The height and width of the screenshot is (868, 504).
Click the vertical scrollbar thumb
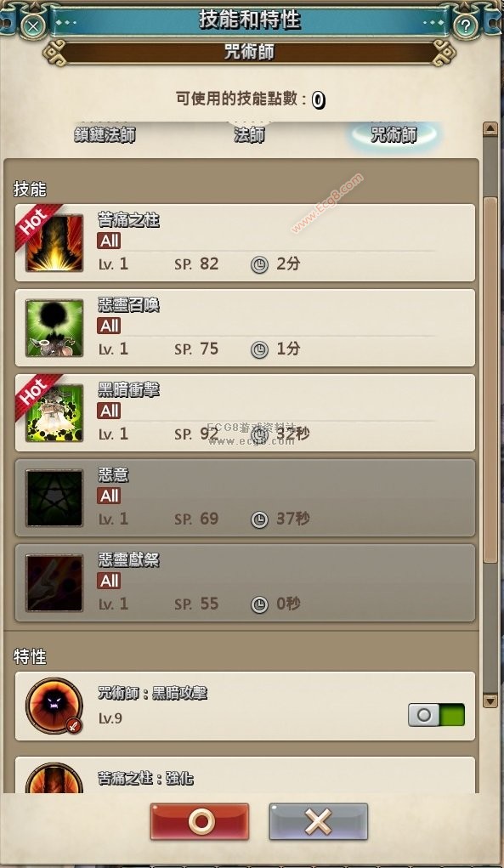point(490,380)
